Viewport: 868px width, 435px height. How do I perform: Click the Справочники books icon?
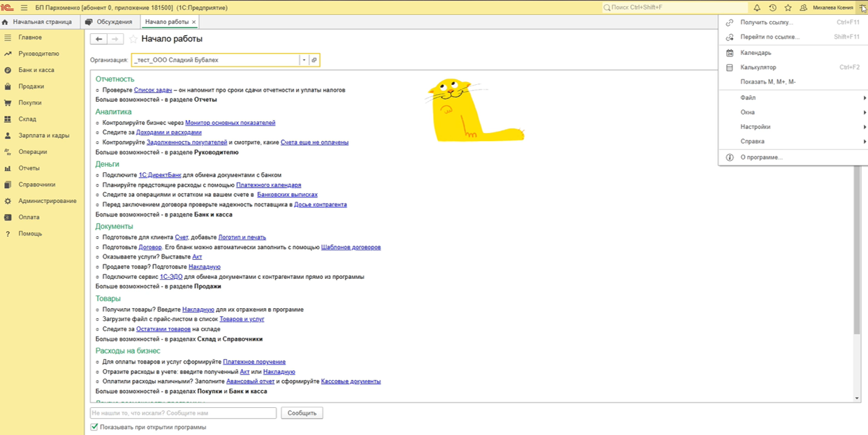tap(7, 185)
